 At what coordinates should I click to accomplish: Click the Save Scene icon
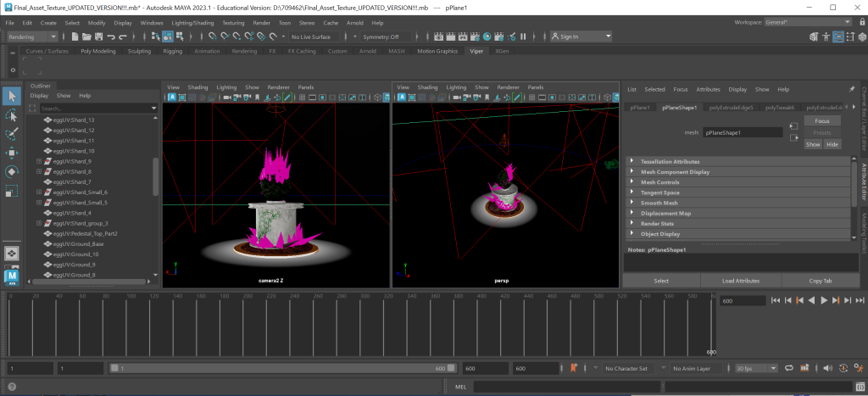(99, 36)
